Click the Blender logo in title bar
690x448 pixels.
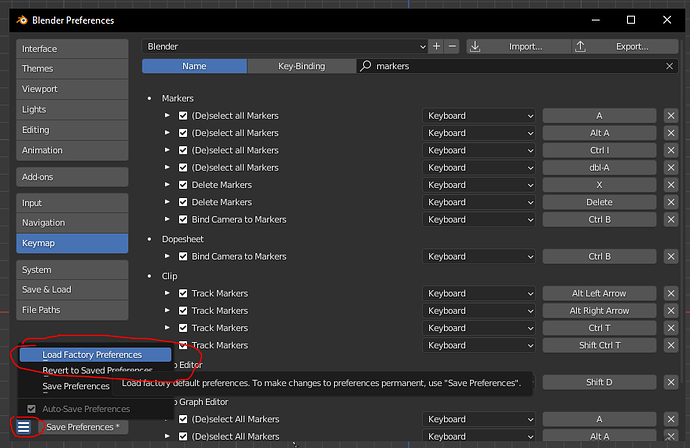coord(22,20)
